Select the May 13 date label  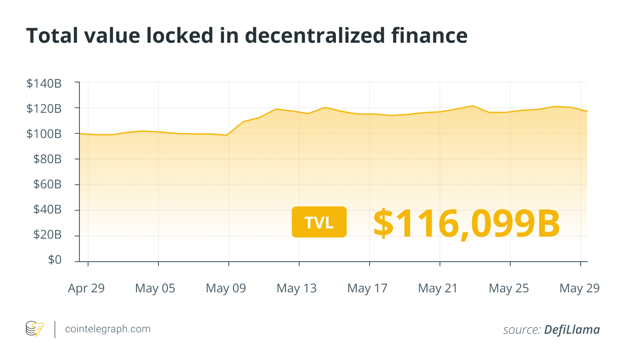tap(297, 288)
